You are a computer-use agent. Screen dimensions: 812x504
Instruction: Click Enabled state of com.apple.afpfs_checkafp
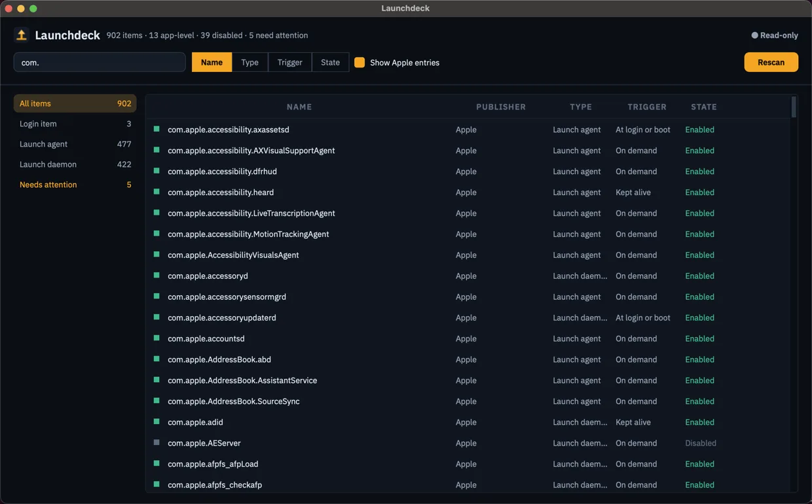[699, 485]
